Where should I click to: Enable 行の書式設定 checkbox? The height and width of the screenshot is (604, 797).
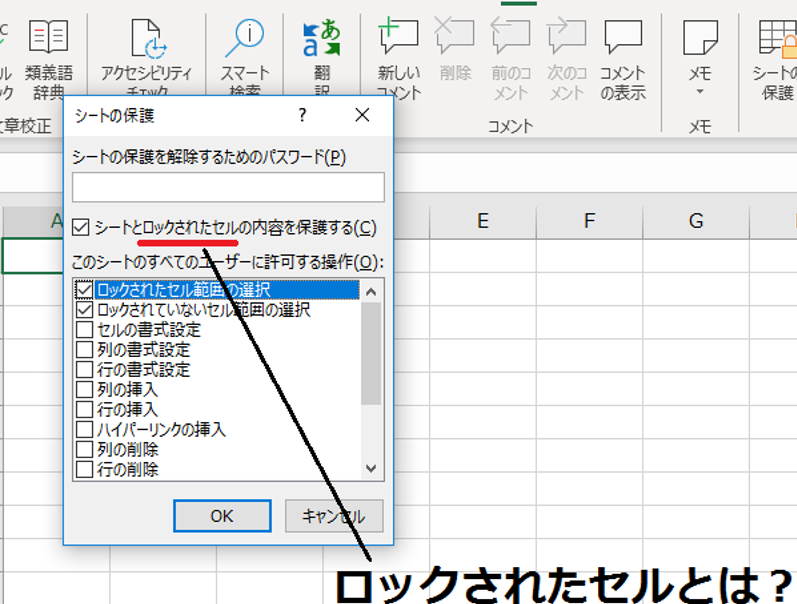point(84,370)
